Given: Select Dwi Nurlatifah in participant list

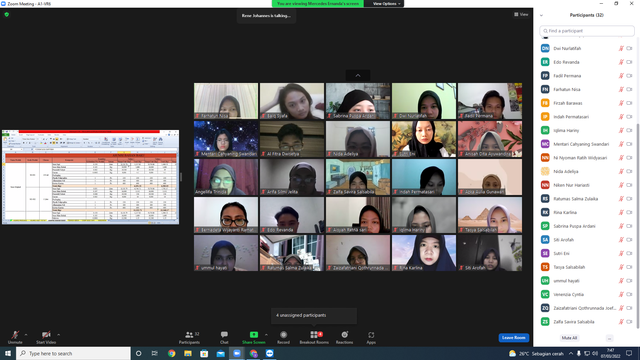Looking at the screenshot, I should tap(586, 49).
